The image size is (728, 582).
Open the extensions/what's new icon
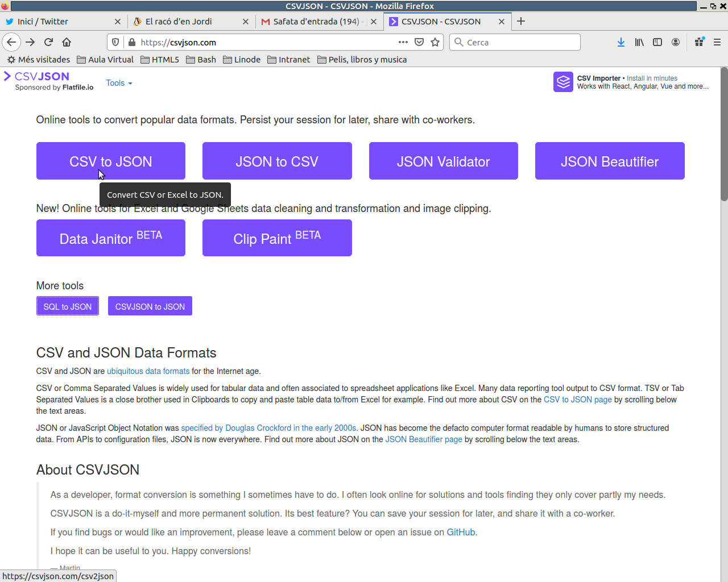click(700, 42)
